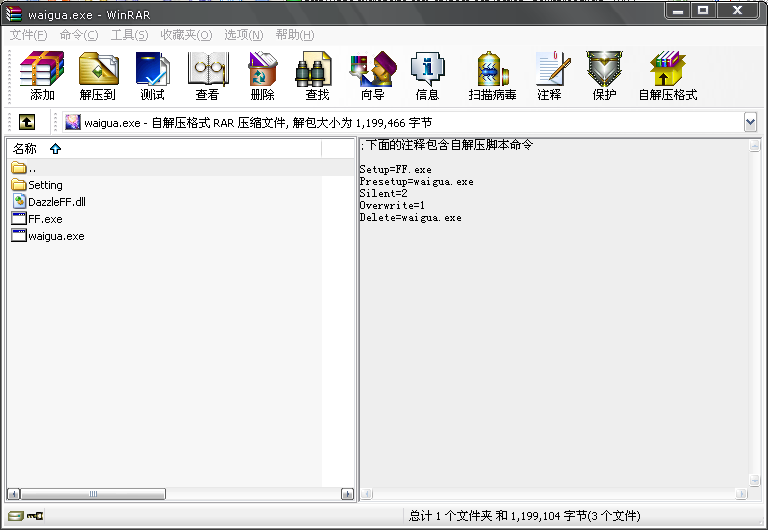Image resolution: width=768 pixels, height=530 pixels.
Task: Open the 选项(N) menu
Action: point(243,35)
